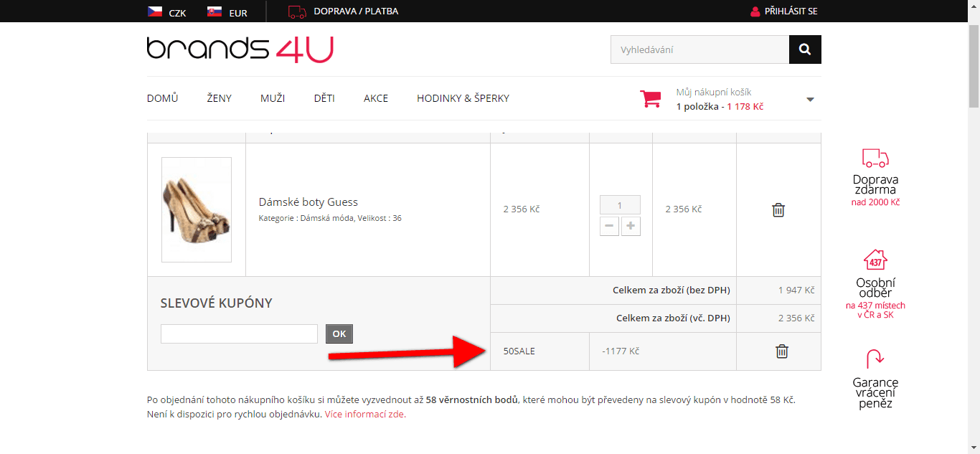Open the DOMŮ menu item
Viewport: 980px width, 454px height.
coord(163,98)
